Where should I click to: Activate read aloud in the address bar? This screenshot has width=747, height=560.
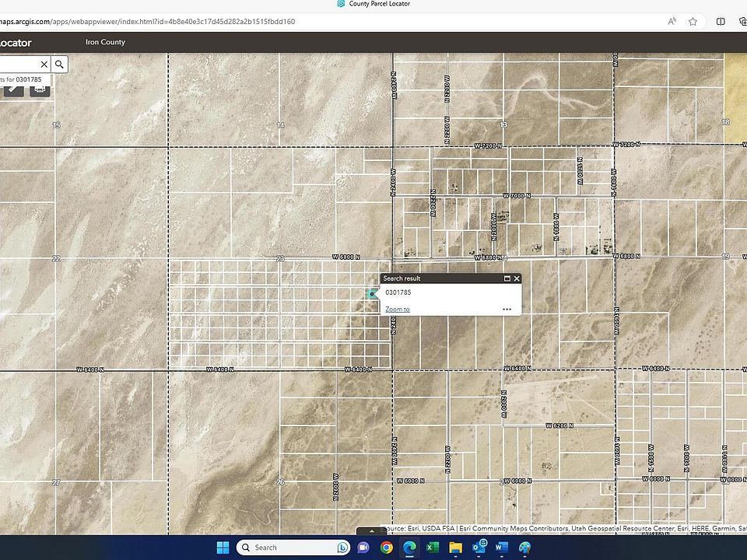click(672, 22)
